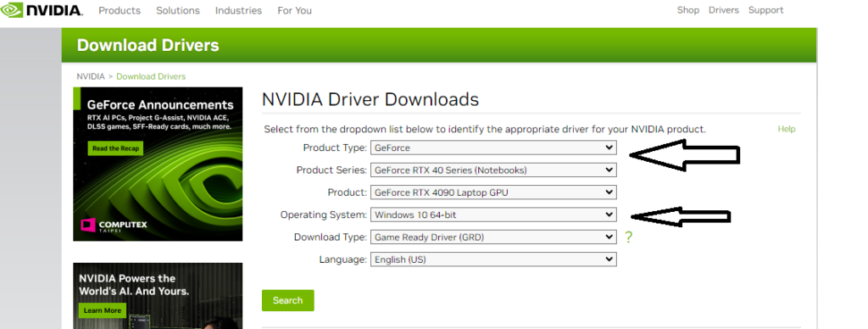
Task: Open the For You menu
Action: point(294,10)
